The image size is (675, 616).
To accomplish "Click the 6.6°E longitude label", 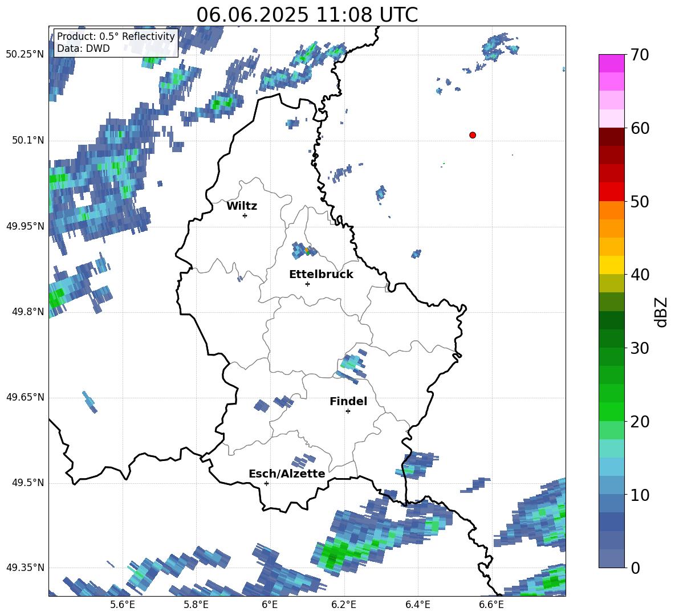I will 491,605.
